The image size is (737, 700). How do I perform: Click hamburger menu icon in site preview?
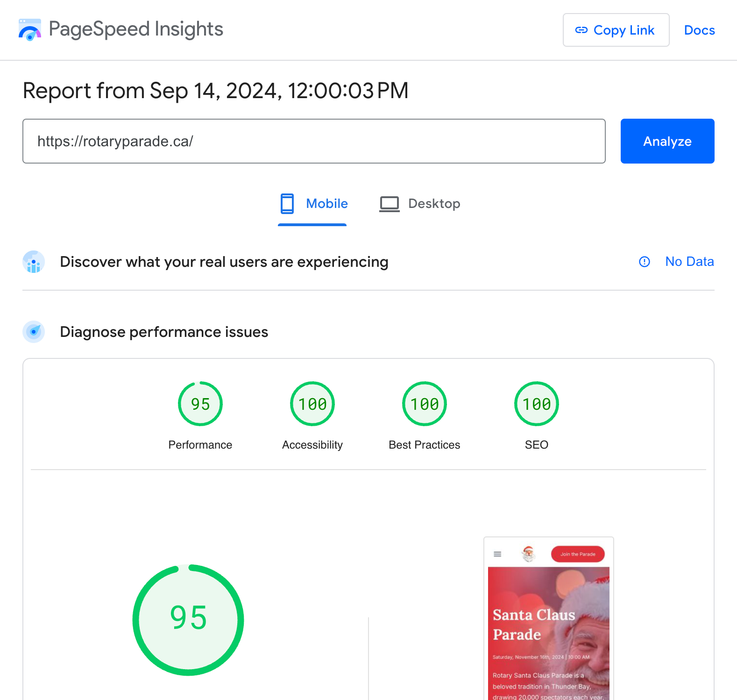tap(497, 554)
